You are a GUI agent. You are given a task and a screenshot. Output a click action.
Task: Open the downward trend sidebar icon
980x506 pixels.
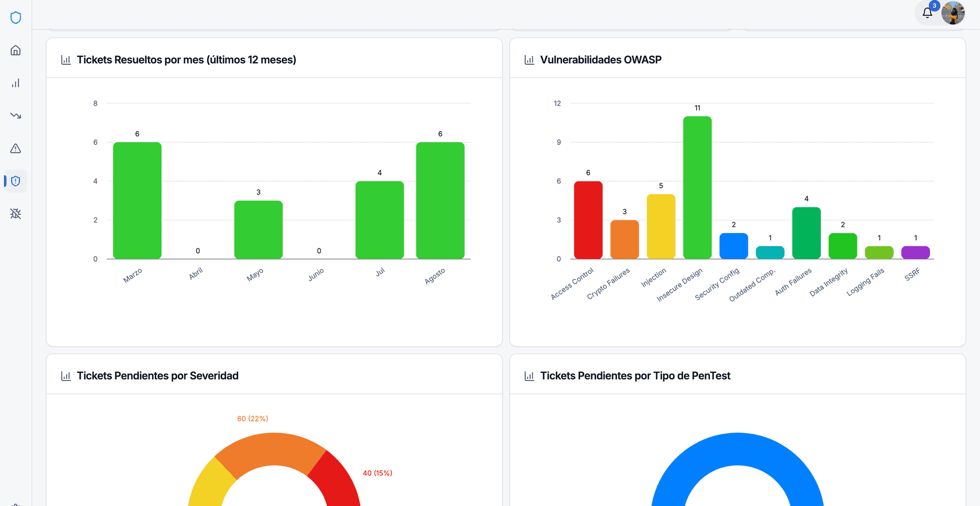pyautogui.click(x=16, y=116)
